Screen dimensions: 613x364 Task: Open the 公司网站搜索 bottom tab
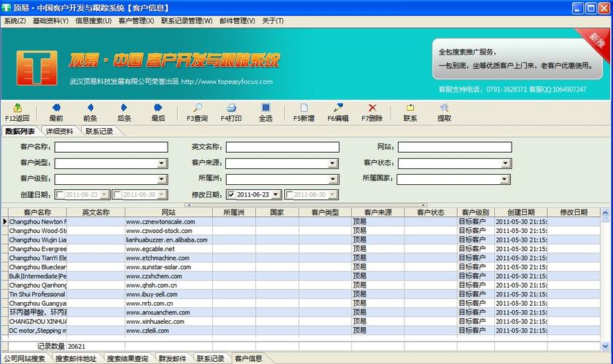point(24,358)
